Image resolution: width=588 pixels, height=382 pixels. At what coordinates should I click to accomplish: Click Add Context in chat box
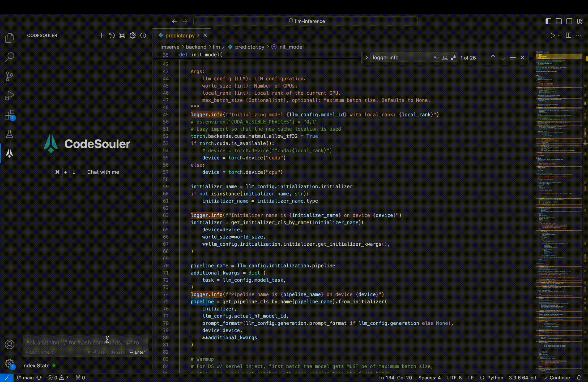[x=39, y=352]
